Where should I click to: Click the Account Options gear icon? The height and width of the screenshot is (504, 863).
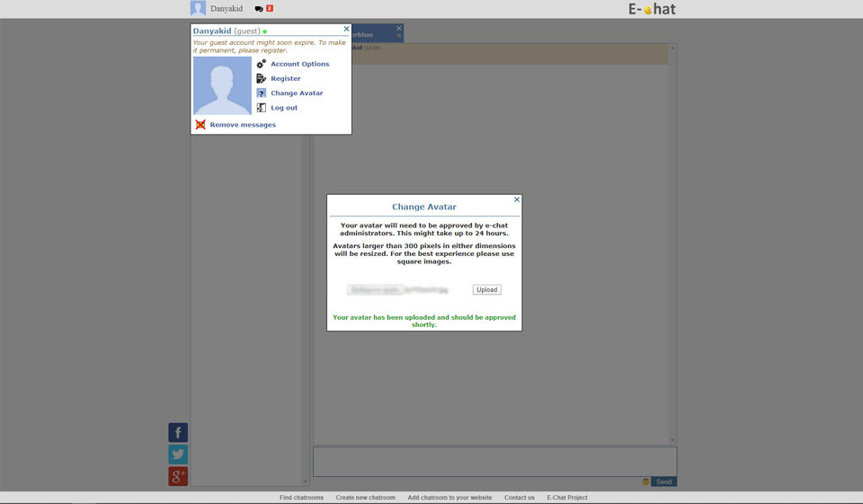click(262, 65)
